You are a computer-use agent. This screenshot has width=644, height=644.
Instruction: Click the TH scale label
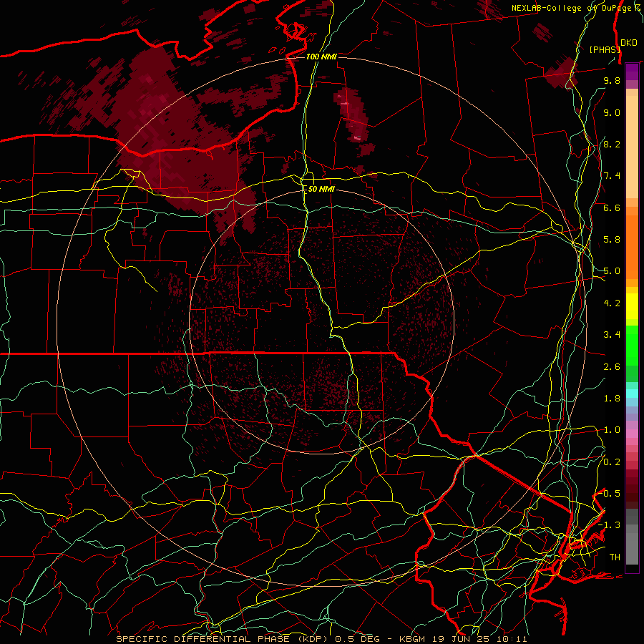pyautogui.click(x=615, y=557)
